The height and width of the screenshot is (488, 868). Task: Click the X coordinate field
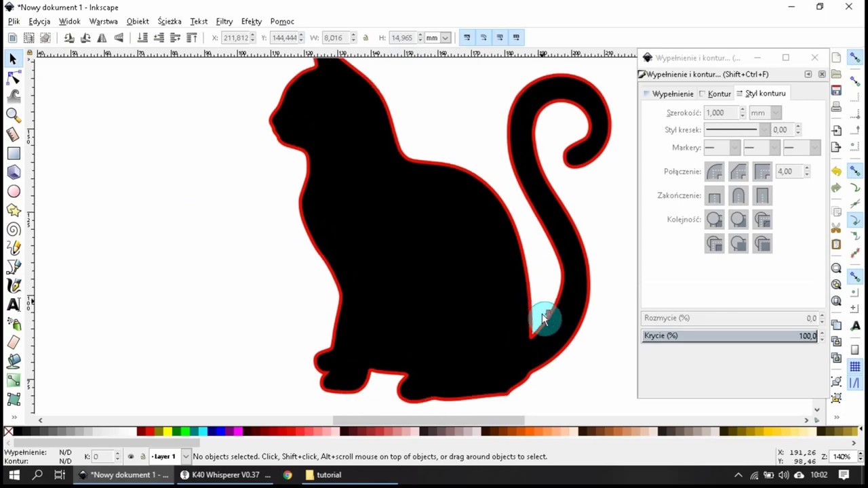point(235,37)
